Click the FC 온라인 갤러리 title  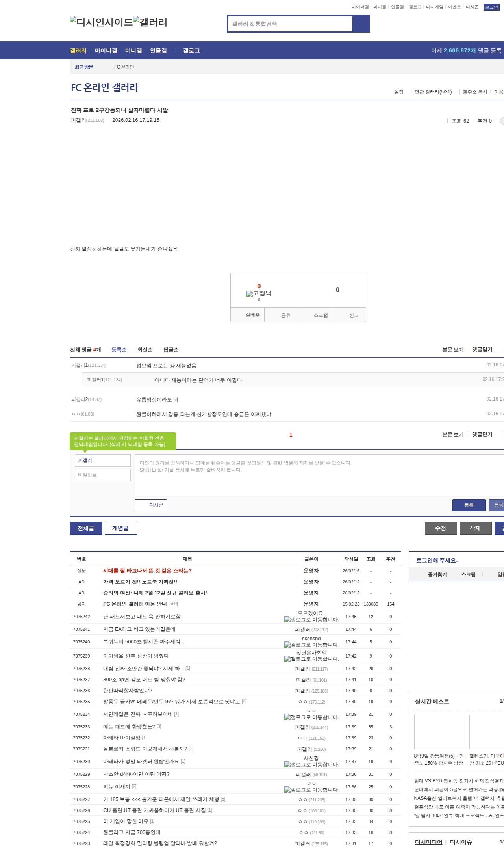(104, 87)
